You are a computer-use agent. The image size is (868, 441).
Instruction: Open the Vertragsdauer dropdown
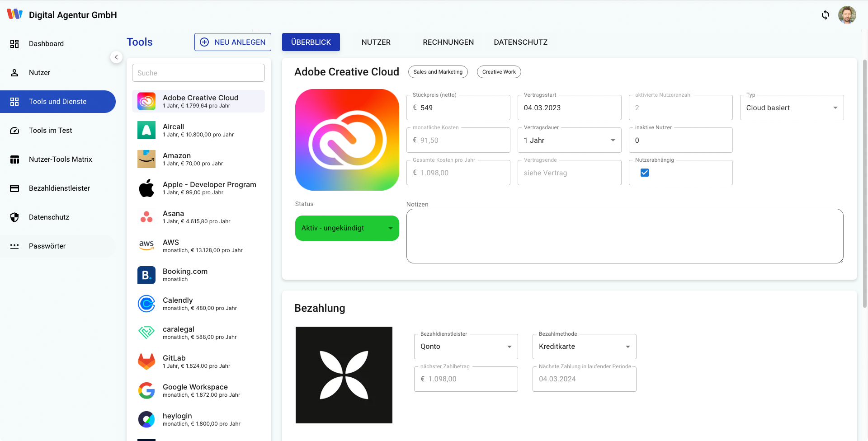pos(613,140)
